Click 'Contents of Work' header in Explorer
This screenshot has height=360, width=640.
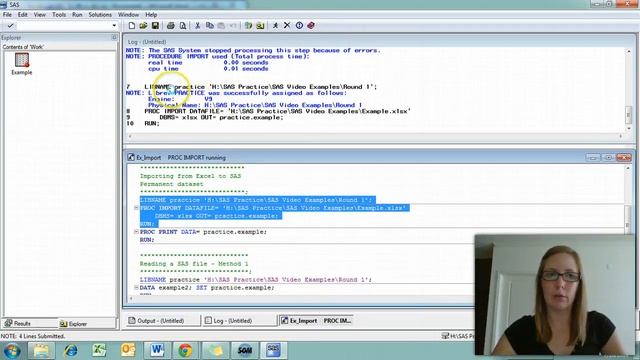pos(23,47)
